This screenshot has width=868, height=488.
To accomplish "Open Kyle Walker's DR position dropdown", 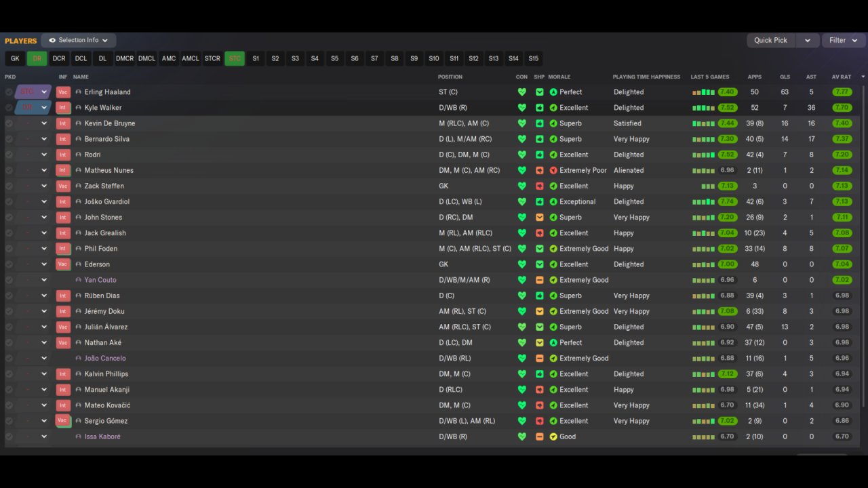I will coord(33,108).
